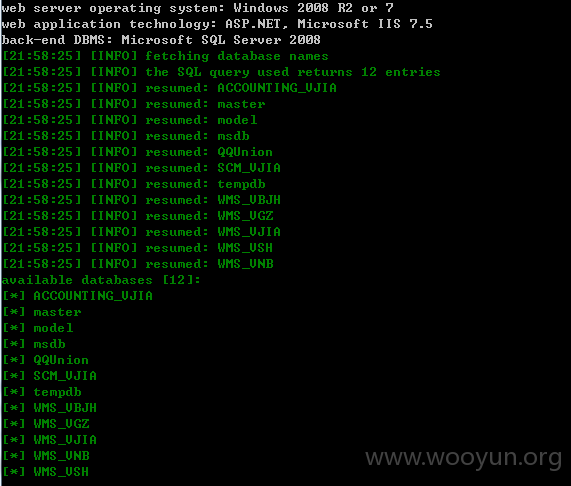The image size is (571, 486).
Task: Select the SCM_VJIA database list entry
Action: pyautogui.click(x=50, y=376)
